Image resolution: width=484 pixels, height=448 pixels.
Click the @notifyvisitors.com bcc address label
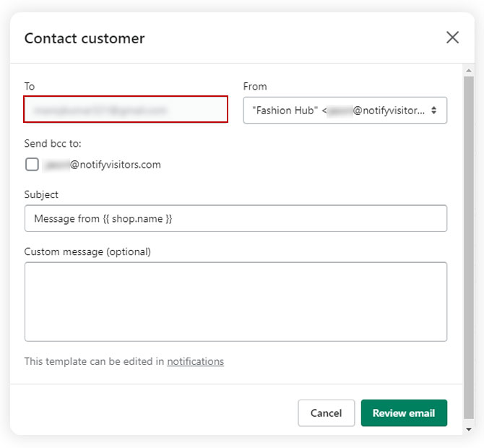pyautogui.click(x=101, y=165)
